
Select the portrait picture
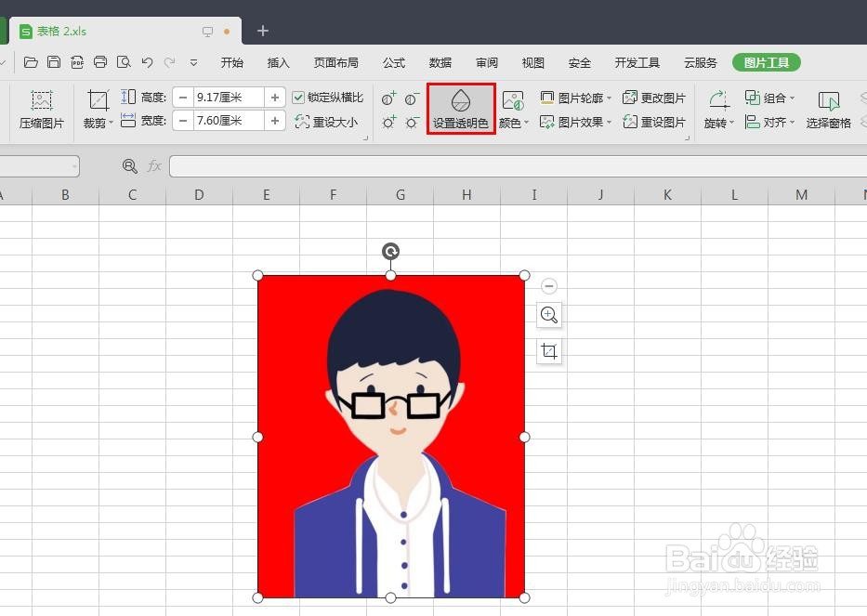[391, 437]
